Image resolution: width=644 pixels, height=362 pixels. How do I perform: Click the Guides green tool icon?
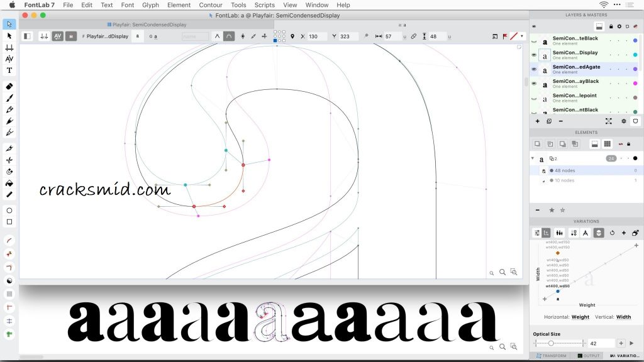[x=9, y=334]
